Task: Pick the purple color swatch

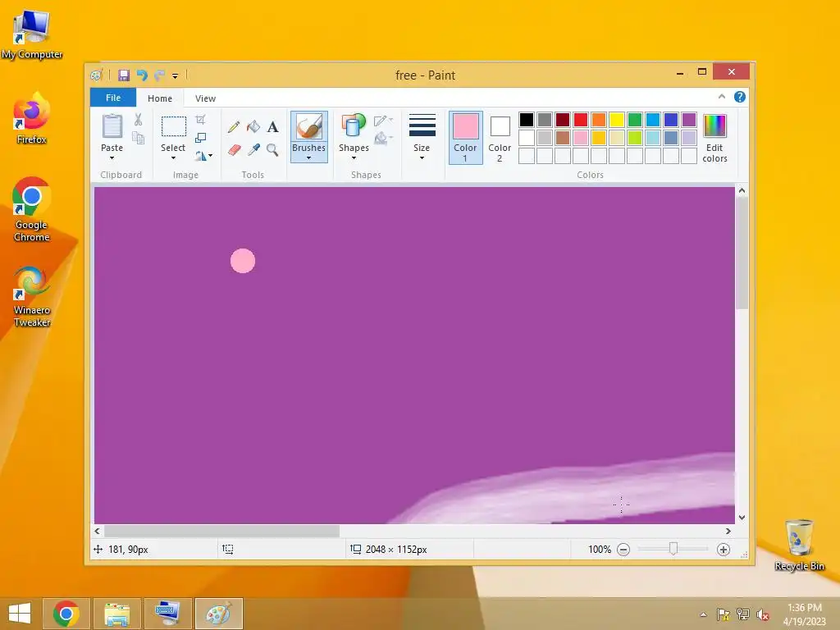Action: pyautogui.click(x=689, y=120)
